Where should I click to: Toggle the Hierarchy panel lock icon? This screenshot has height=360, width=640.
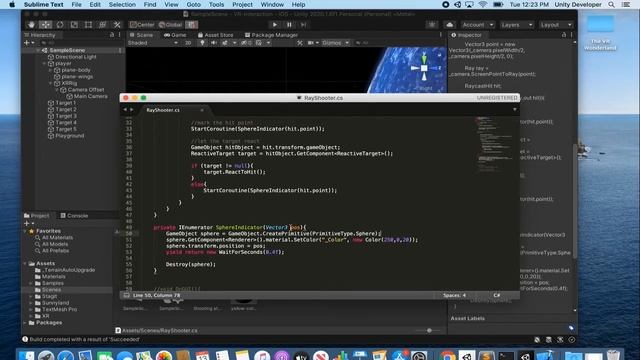pos(112,35)
